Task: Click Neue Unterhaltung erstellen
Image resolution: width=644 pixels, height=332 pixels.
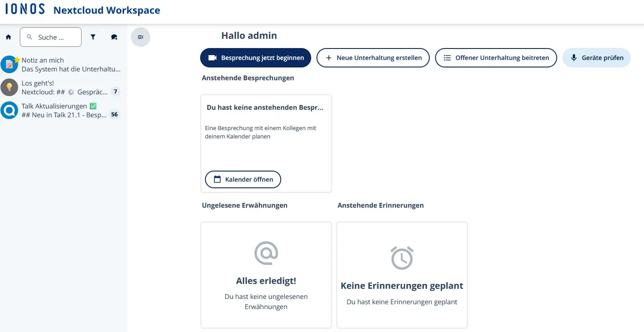Action: (373, 57)
